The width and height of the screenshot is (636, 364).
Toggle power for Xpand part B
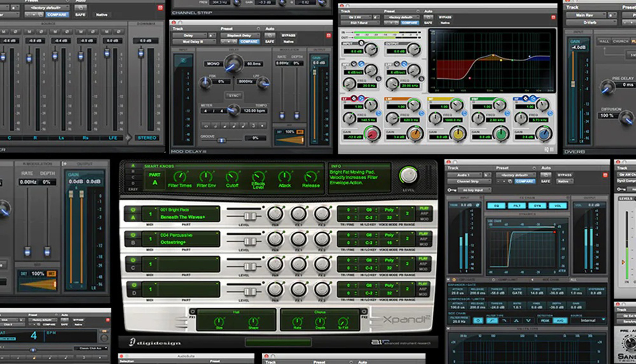click(x=133, y=235)
